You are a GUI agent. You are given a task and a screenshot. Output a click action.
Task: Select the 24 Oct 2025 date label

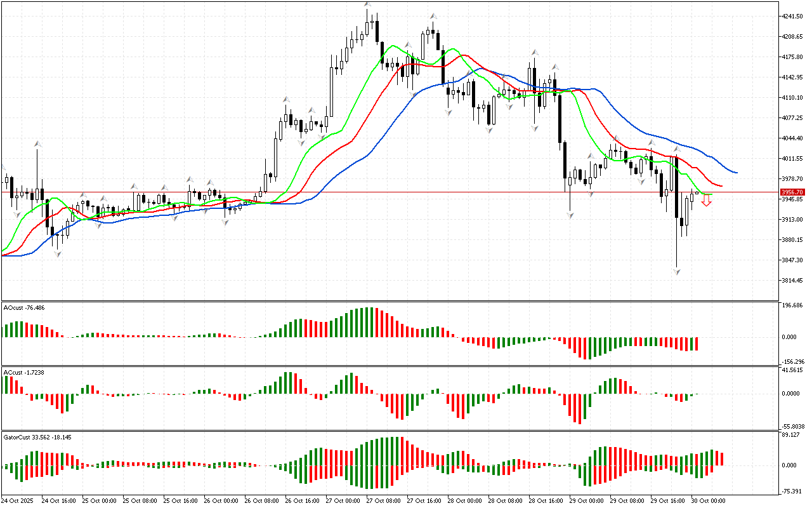[x=18, y=501]
